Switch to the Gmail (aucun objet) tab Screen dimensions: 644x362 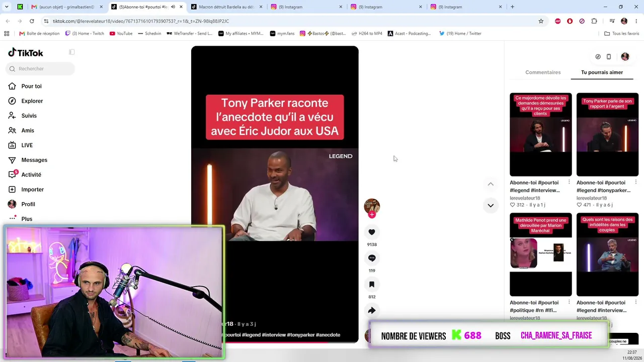click(x=65, y=7)
